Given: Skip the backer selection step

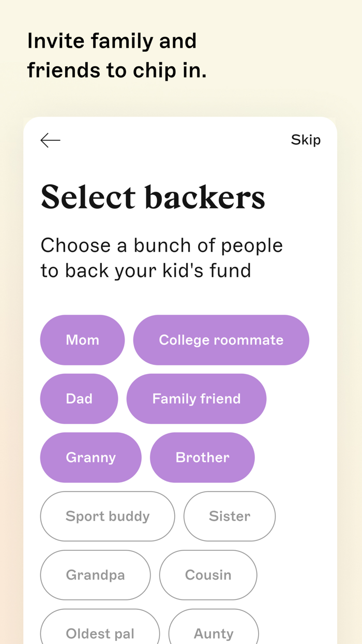Looking at the screenshot, I should click(306, 140).
